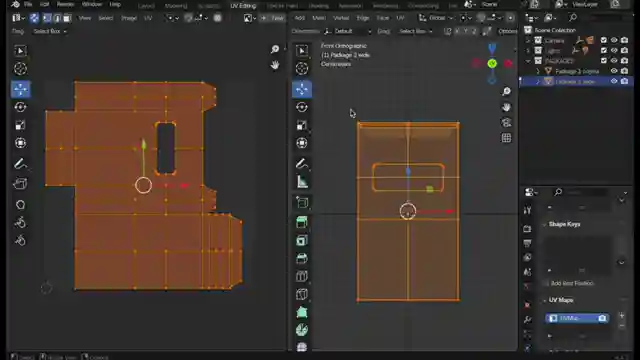The width and height of the screenshot is (640, 360).
Task: Disable rendering of the PACKAGES collection camera icon
Action: tap(624, 60)
